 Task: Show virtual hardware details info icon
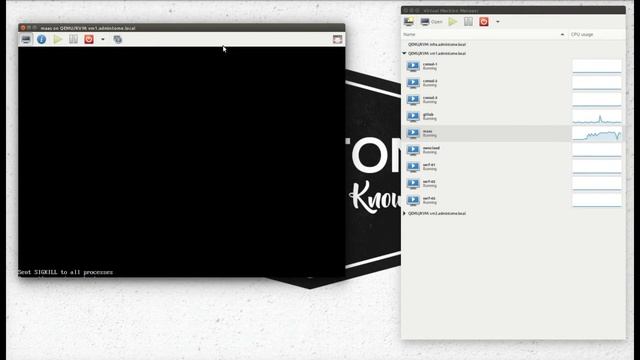(41, 39)
